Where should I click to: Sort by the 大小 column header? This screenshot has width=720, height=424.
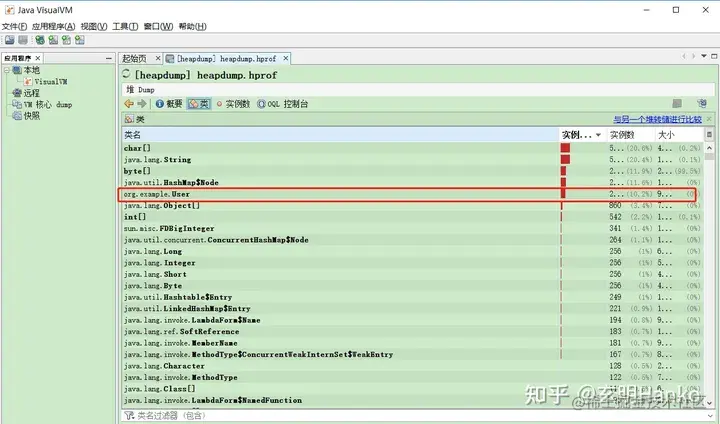tap(679, 135)
